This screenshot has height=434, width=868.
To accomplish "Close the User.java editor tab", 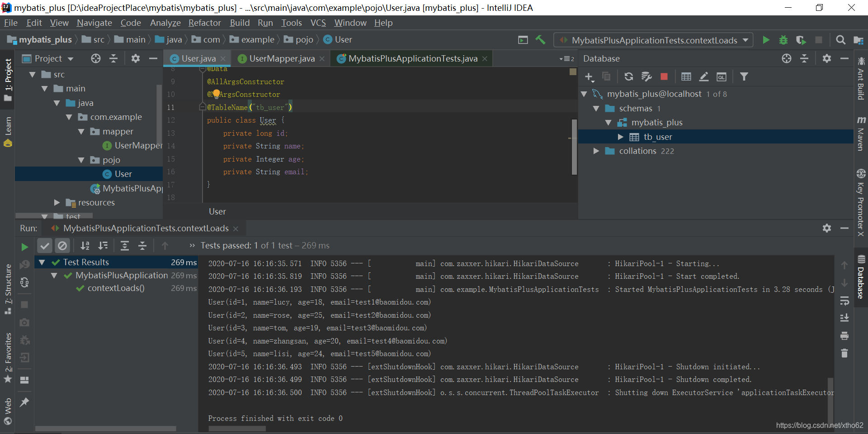I will pyautogui.click(x=223, y=59).
